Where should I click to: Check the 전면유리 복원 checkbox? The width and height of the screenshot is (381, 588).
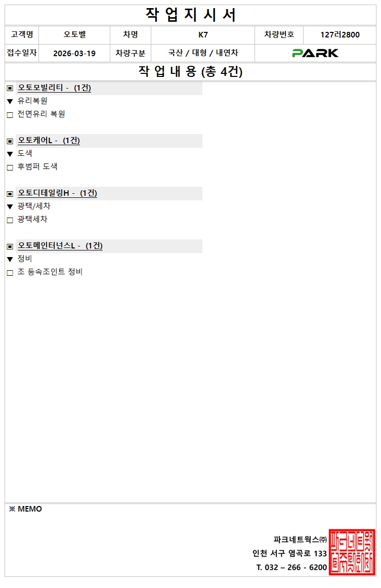pos(10,115)
